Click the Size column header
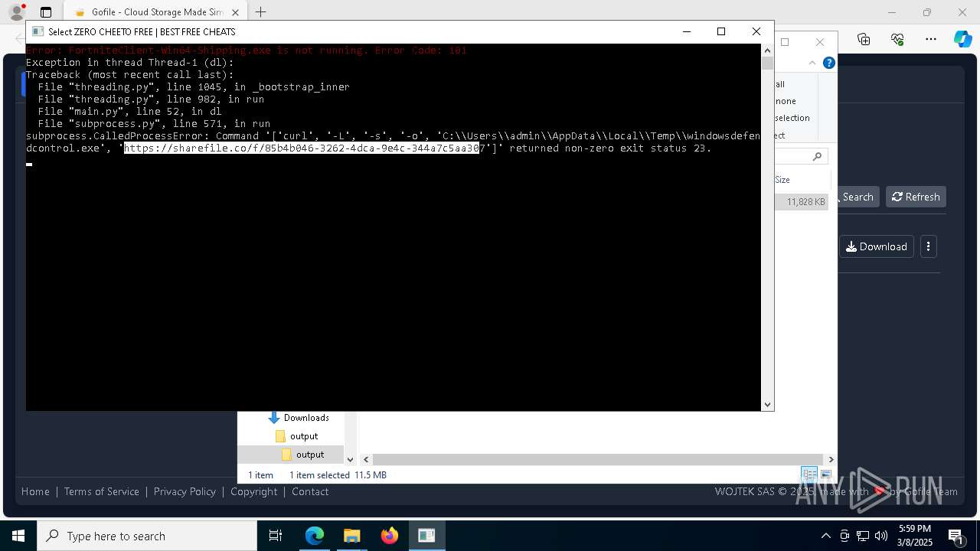 (x=782, y=179)
